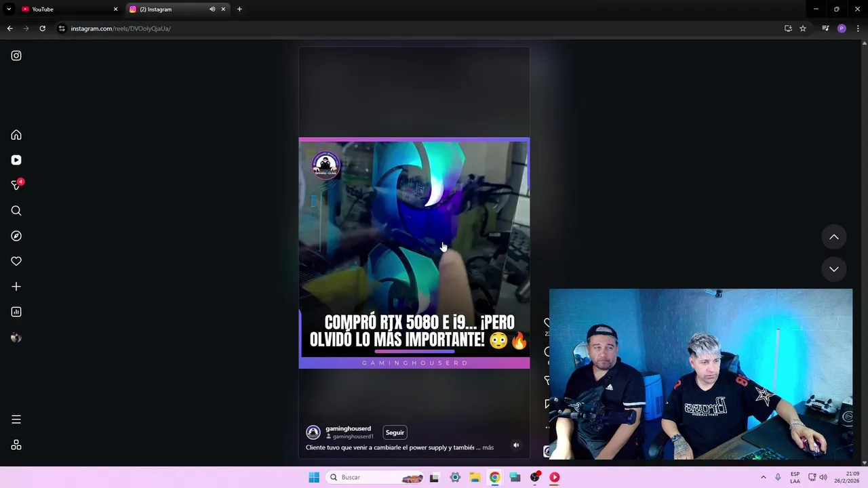
Task: Go to Instagram Home feed icon
Action: click(x=16, y=135)
